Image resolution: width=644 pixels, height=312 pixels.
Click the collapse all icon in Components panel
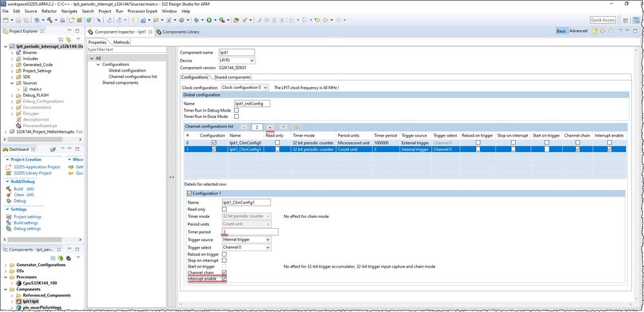53,258
